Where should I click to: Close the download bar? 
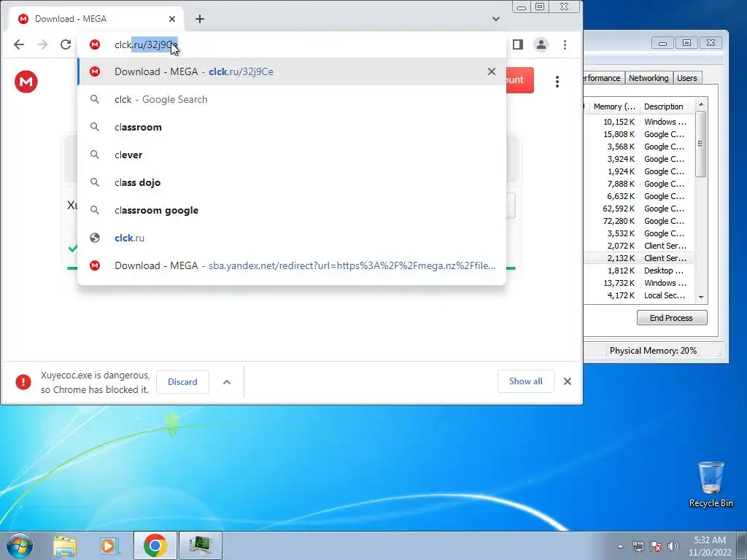tap(567, 381)
